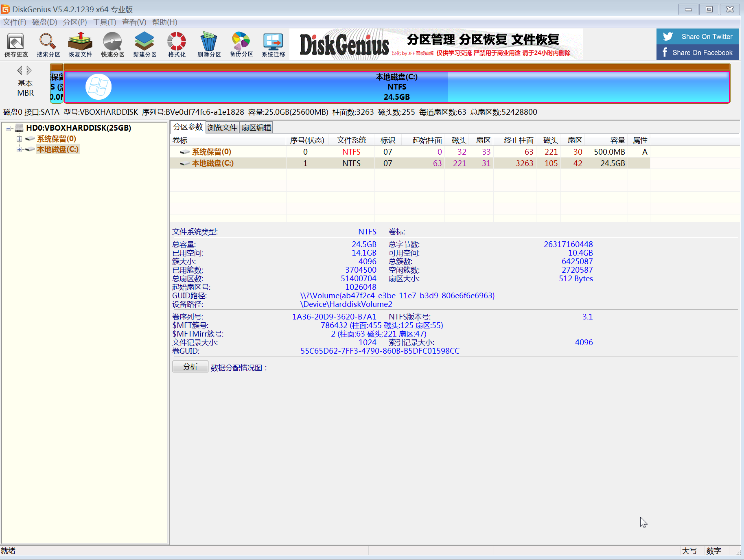Screen dimensions: 744x560
Task: Expand the 系统保留(0) tree node
Action: tap(19, 139)
